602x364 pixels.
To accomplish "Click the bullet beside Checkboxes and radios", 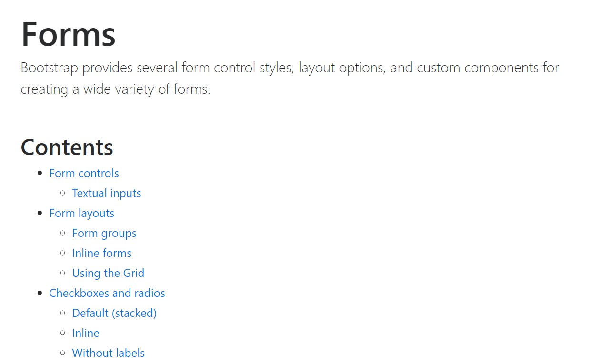I will tap(40, 293).
